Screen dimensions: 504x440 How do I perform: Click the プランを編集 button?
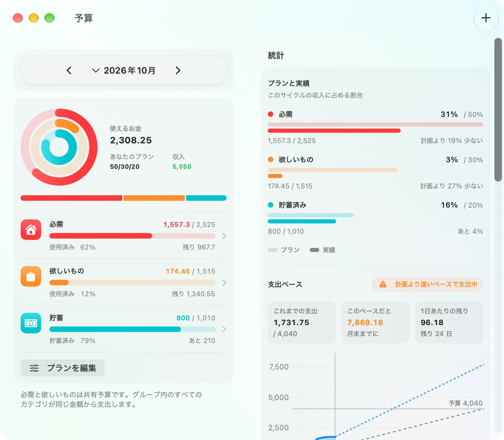63,368
